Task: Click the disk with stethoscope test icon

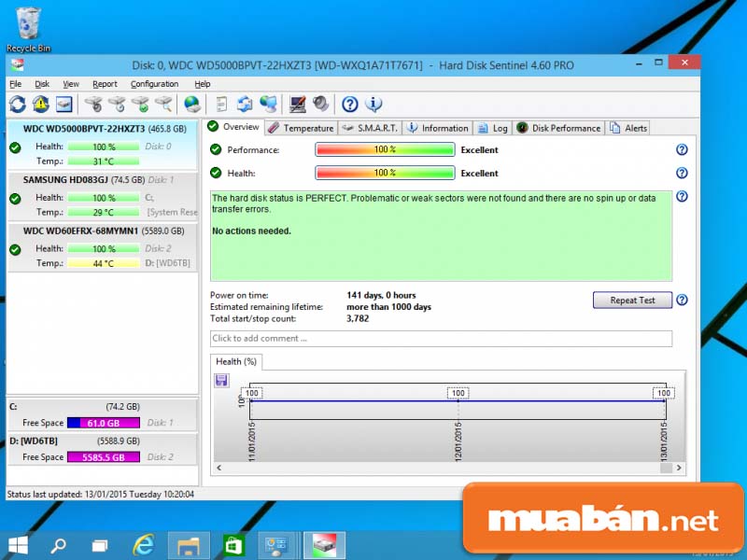Action: point(93,104)
